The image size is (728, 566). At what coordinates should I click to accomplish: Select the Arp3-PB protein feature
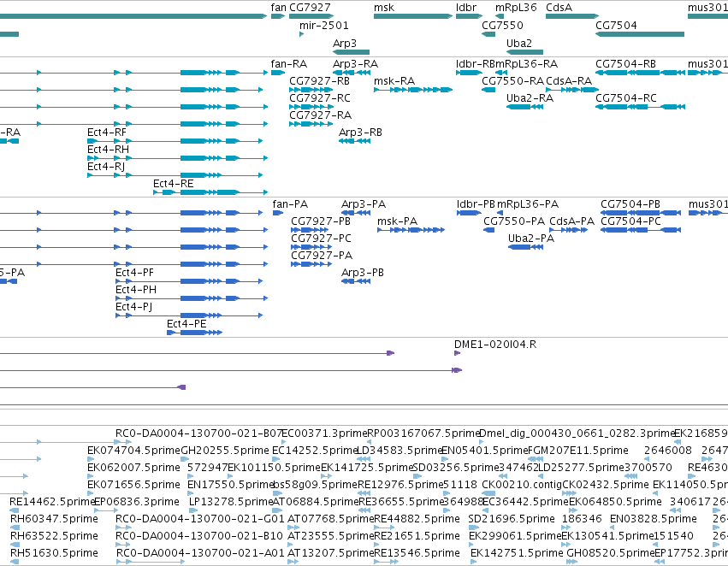356,281
